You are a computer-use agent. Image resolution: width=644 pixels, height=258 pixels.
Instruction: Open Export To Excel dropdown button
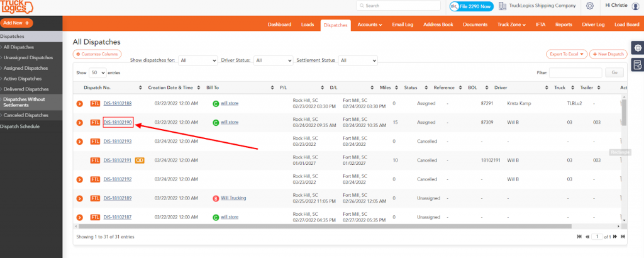pos(567,54)
